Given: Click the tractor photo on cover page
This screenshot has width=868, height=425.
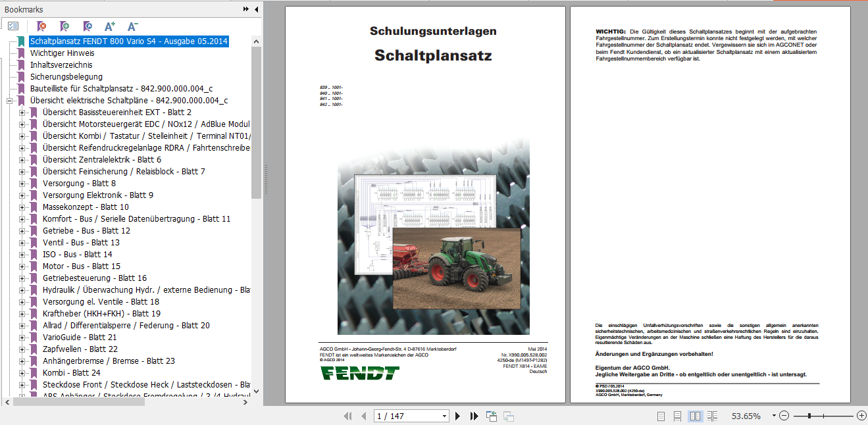Looking at the screenshot, I should [456, 268].
